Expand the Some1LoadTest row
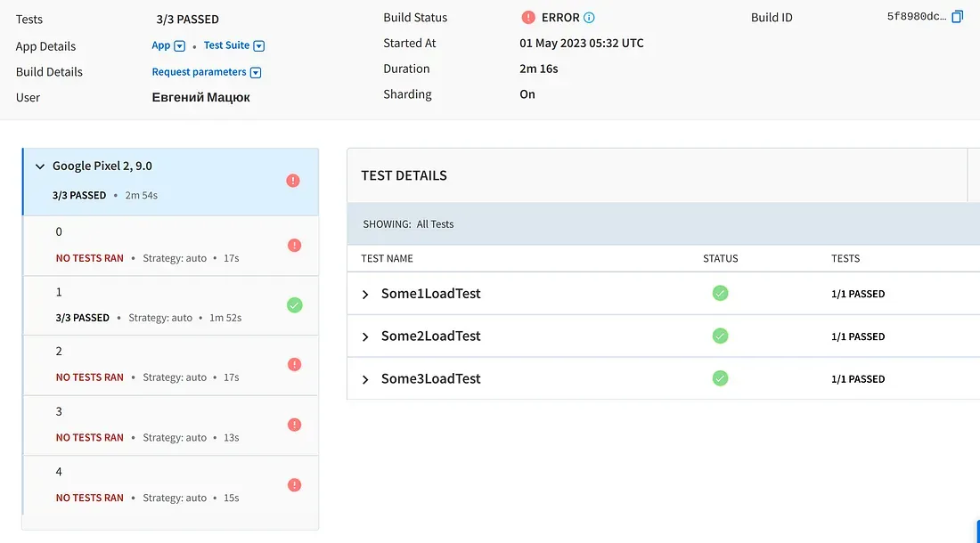980x543 pixels. click(x=365, y=295)
